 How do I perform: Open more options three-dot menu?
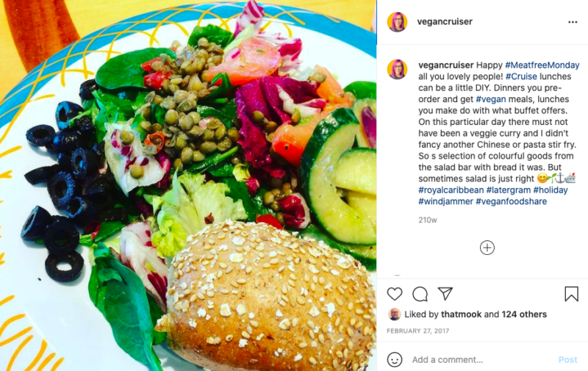point(573,22)
